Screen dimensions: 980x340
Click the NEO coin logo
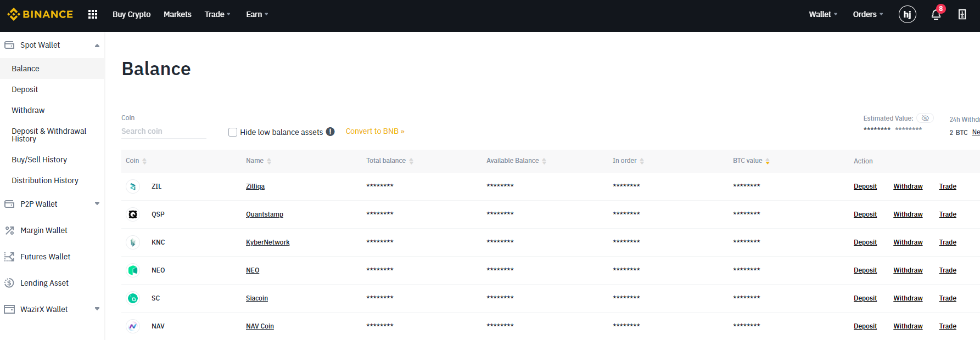tap(133, 270)
